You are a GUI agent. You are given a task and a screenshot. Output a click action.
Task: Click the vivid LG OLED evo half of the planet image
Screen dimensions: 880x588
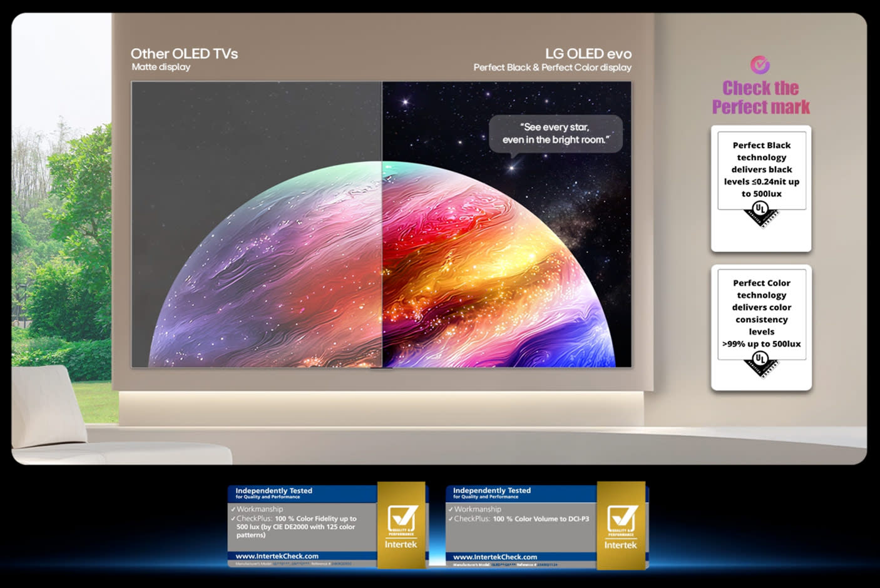[507, 224]
